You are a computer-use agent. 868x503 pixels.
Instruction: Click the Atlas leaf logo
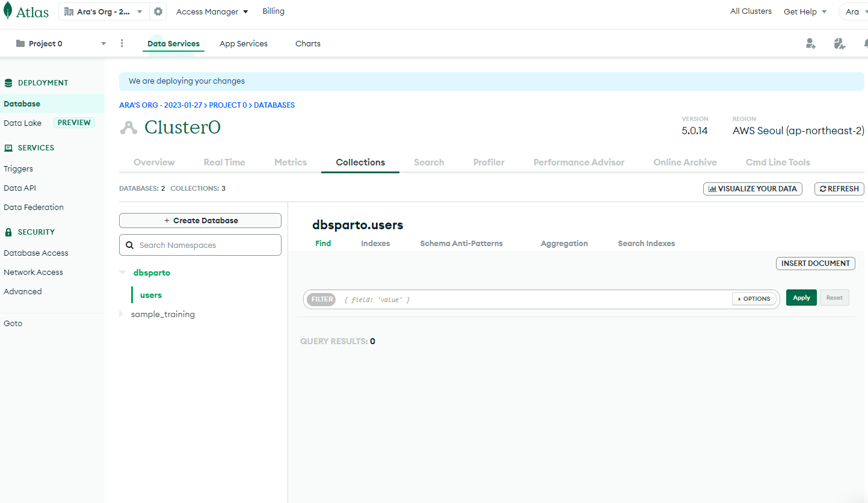point(8,11)
